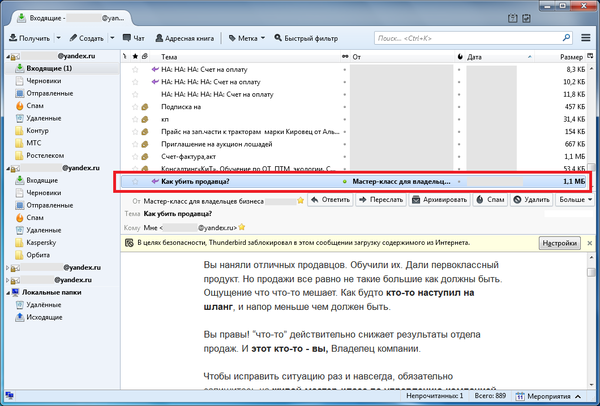Star the sender address in Кому field
Screen dimensions: 600x406
[241, 228]
